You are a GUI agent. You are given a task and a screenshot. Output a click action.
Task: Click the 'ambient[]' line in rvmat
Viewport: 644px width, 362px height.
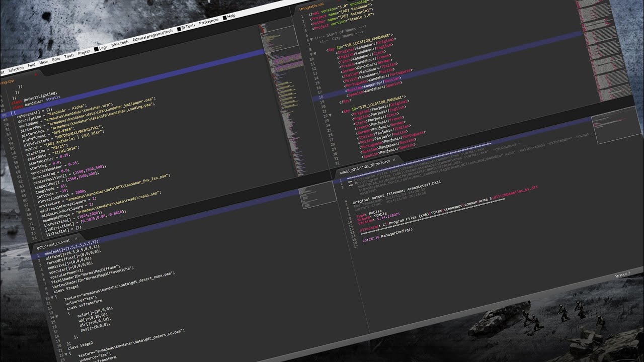pyautogui.click(x=72, y=248)
